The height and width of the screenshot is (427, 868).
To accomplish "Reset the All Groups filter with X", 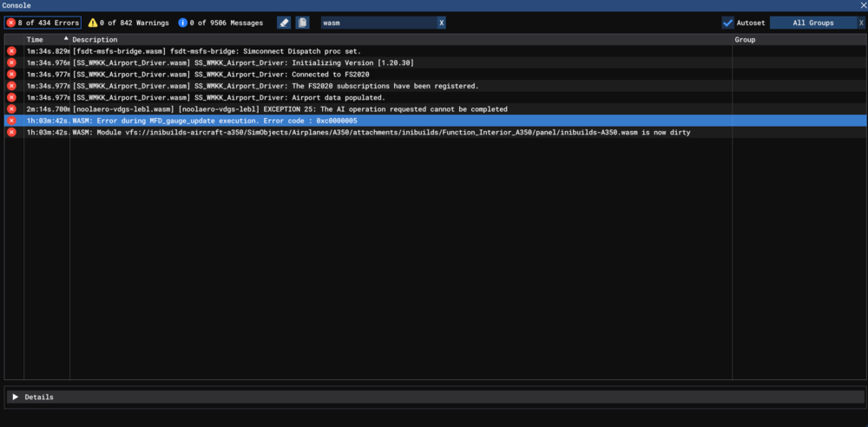I will 861,23.
